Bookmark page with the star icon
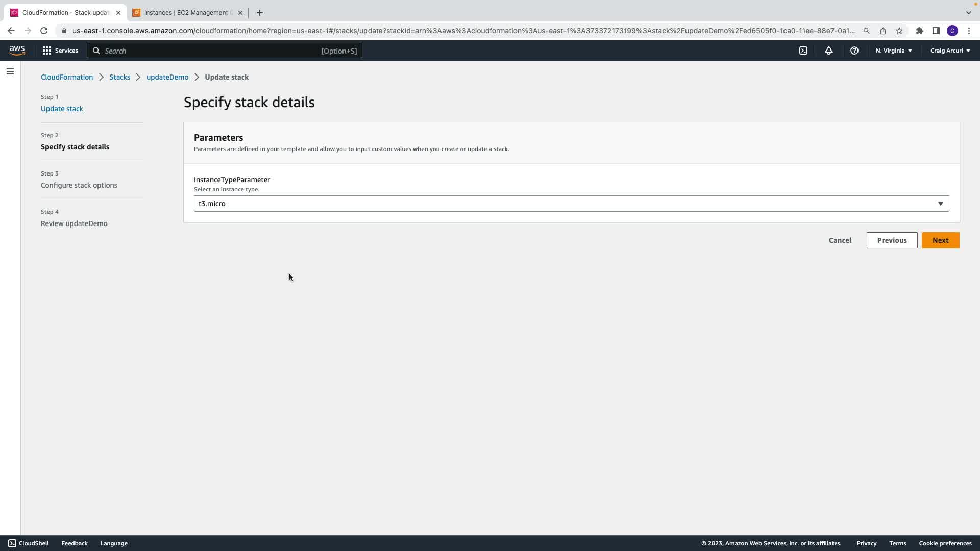 coord(899,31)
